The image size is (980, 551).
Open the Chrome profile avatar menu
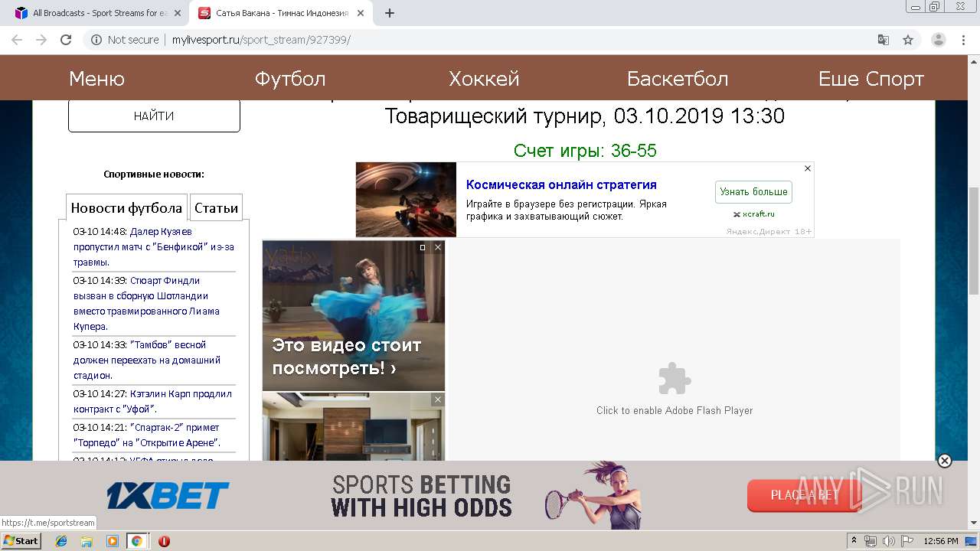(938, 40)
